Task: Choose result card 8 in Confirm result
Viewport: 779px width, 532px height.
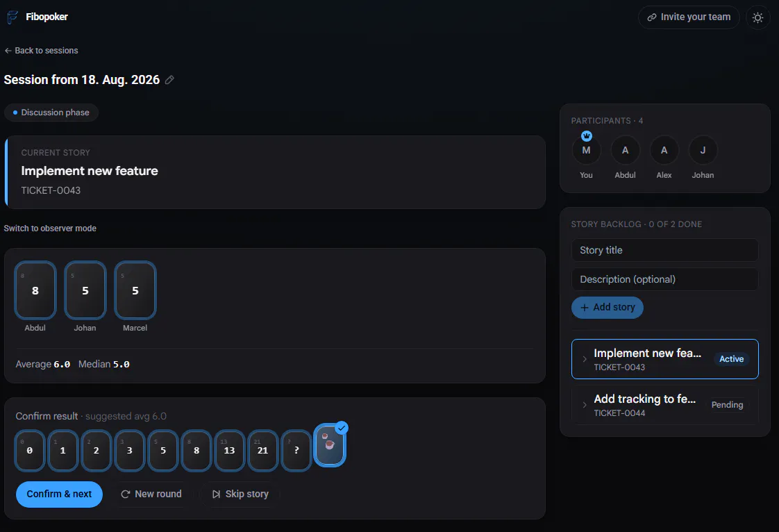Action: click(196, 451)
